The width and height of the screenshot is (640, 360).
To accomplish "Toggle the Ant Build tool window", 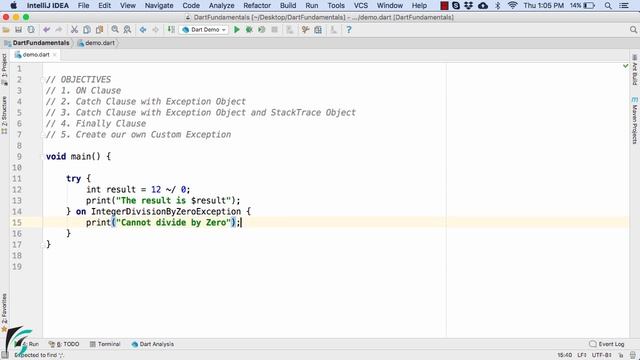I will [x=635, y=70].
